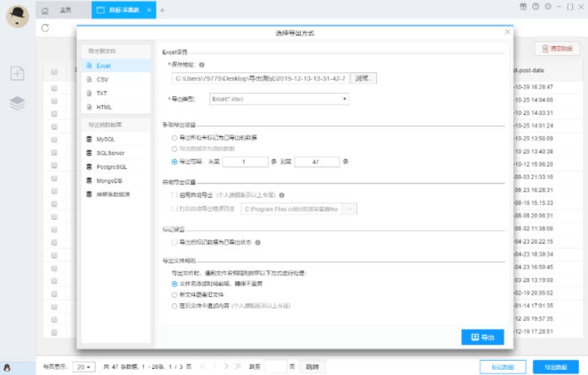588x375 pixels.
Task: Choose MySQL database export
Action: [x=105, y=139]
